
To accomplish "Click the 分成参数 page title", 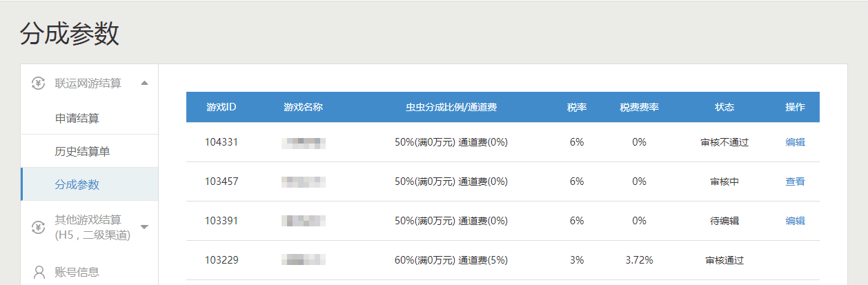I will (x=70, y=33).
